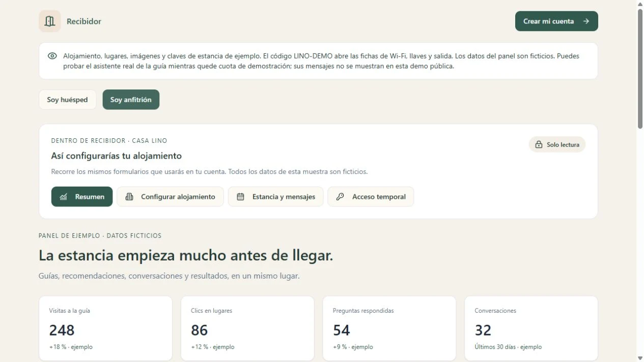Image resolution: width=644 pixels, height=362 pixels.
Task: Click the Preguntas respondidas card
Action: point(389,328)
